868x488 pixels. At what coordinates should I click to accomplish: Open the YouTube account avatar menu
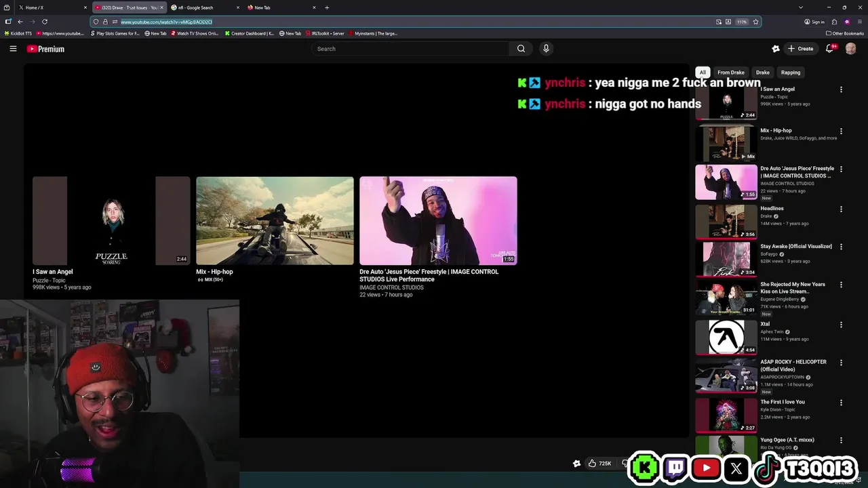coord(850,49)
